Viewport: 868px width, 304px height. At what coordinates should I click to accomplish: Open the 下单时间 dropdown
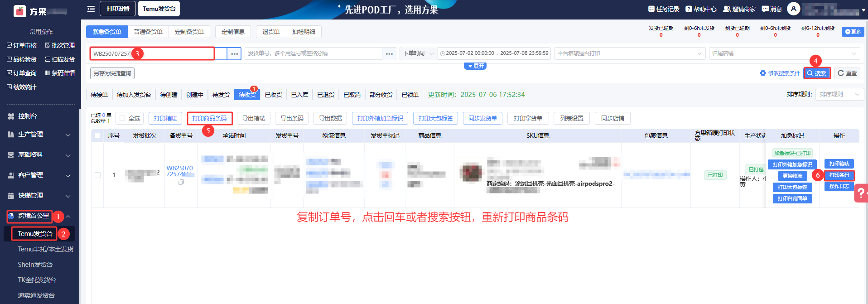click(x=418, y=53)
